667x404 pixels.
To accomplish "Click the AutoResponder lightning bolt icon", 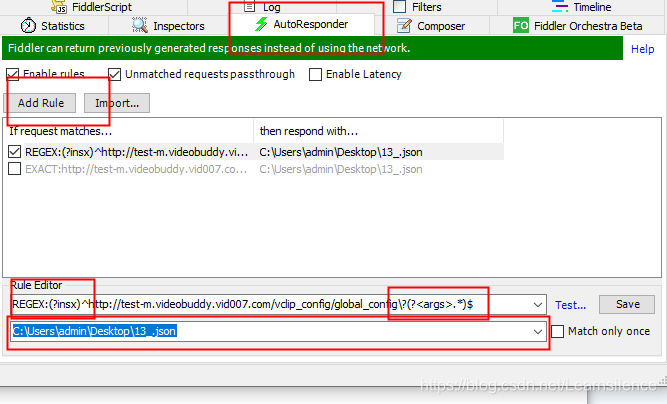I will point(261,24).
